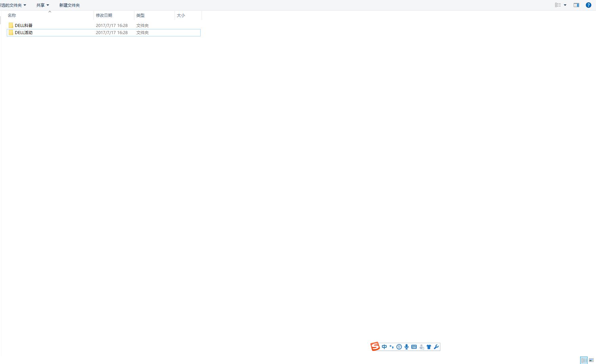Sort by the 修改日期 column header
This screenshot has width=596, height=364.
point(114,16)
